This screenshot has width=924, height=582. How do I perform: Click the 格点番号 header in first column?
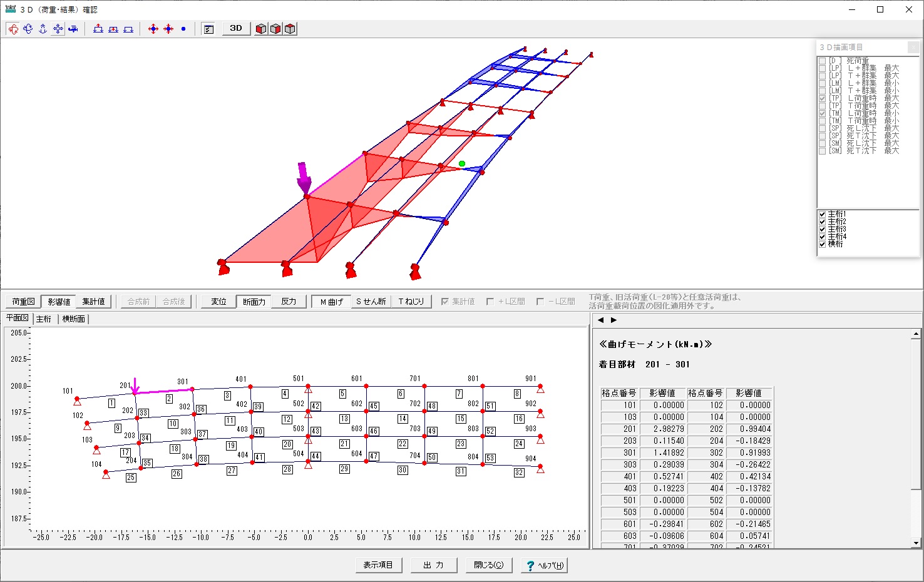click(x=619, y=394)
